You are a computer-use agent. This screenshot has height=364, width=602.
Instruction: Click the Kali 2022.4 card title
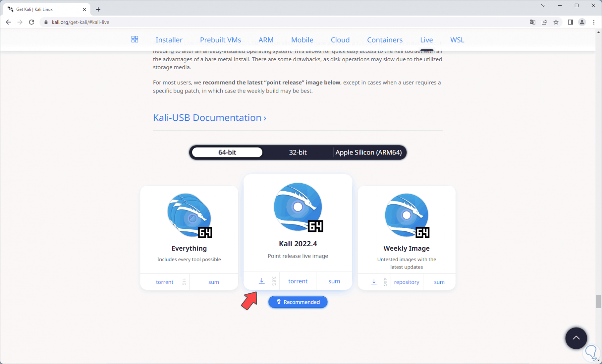tap(298, 243)
